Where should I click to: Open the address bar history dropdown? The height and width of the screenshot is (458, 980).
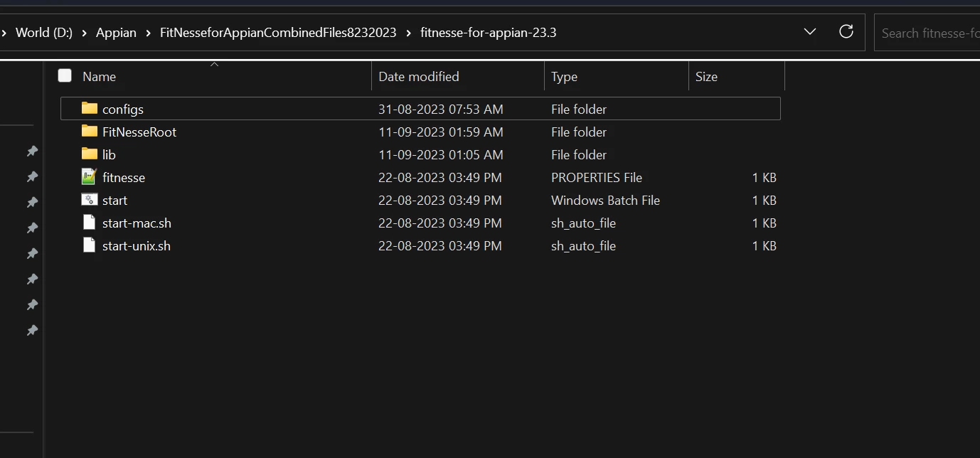[x=809, y=32]
